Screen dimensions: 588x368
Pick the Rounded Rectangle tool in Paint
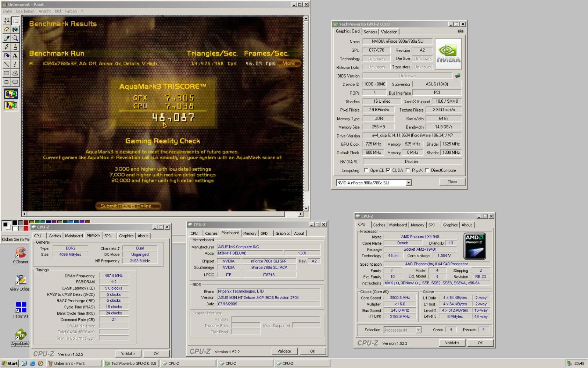coord(15,82)
